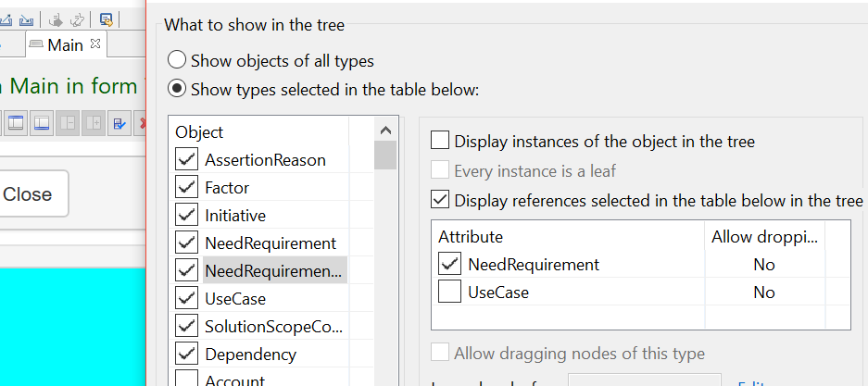Check the UseCase attribute checkbox

449,292
